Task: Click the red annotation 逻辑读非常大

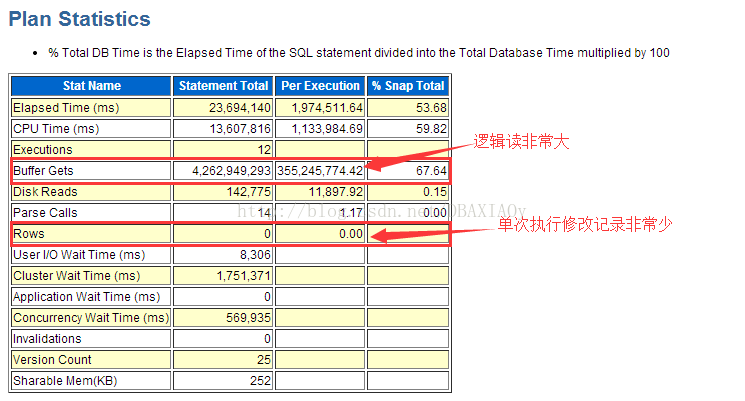Action: coord(521,142)
